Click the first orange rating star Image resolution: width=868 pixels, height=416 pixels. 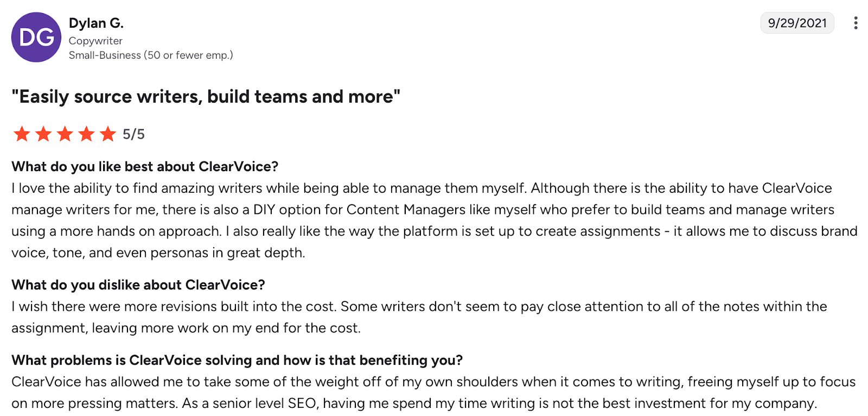[22, 134]
